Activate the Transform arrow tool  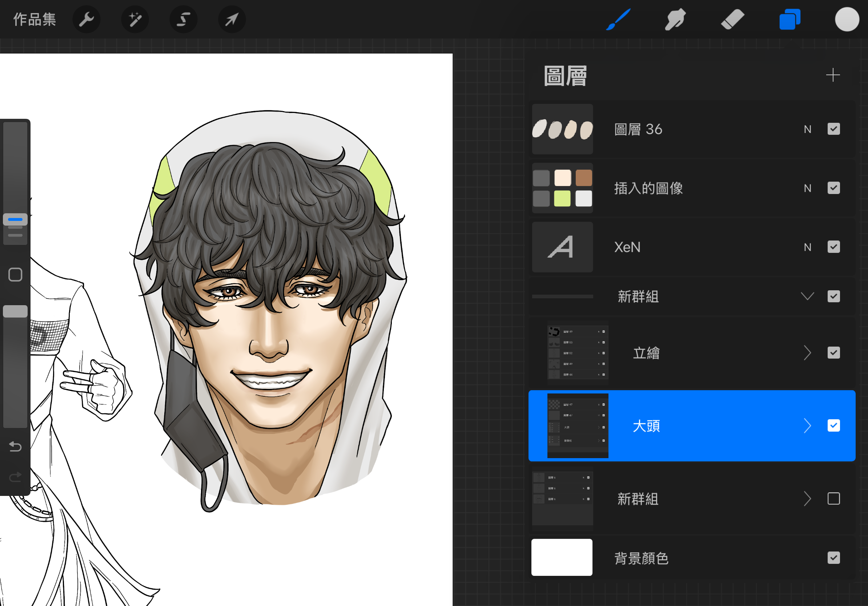point(232,19)
